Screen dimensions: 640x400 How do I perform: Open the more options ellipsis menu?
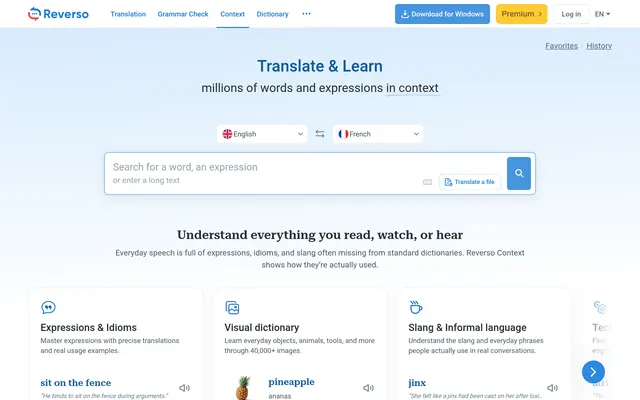coord(307,14)
